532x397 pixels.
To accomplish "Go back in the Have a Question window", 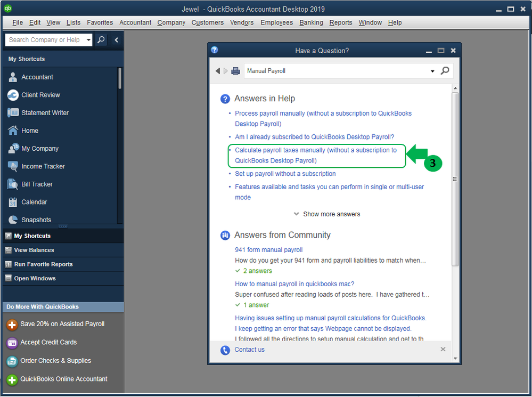I will click(217, 71).
